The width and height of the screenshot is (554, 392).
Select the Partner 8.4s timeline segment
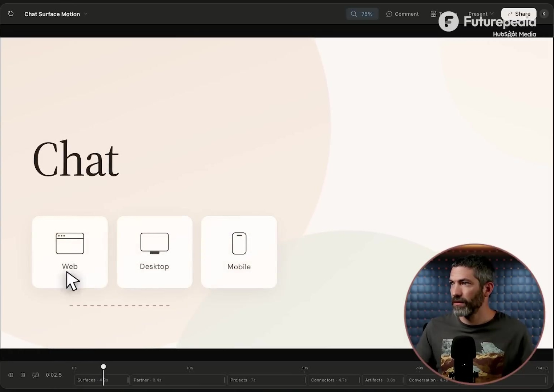178,380
